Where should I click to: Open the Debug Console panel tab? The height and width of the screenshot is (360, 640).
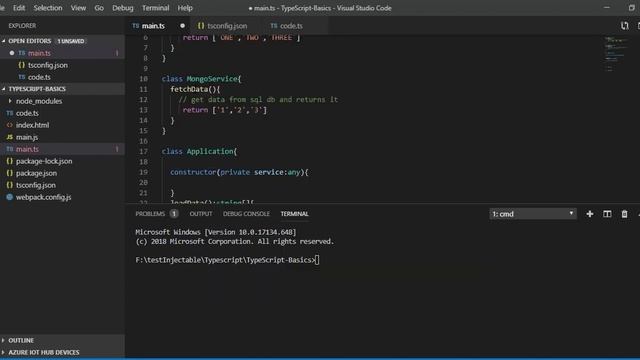pyautogui.click(x=246, y=214)
